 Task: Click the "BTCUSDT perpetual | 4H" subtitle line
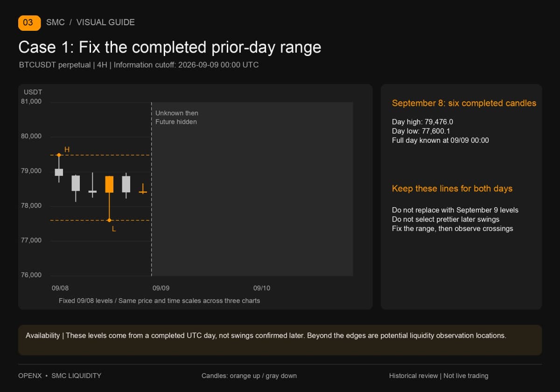pos(139,65)
